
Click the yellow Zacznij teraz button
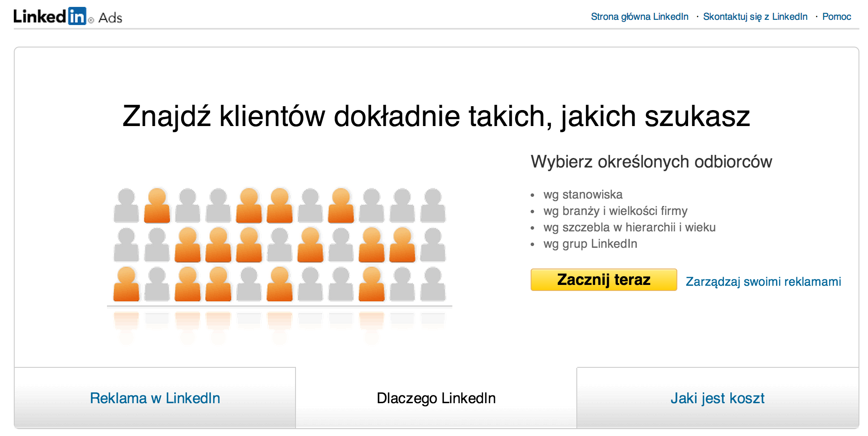(604, 280)
